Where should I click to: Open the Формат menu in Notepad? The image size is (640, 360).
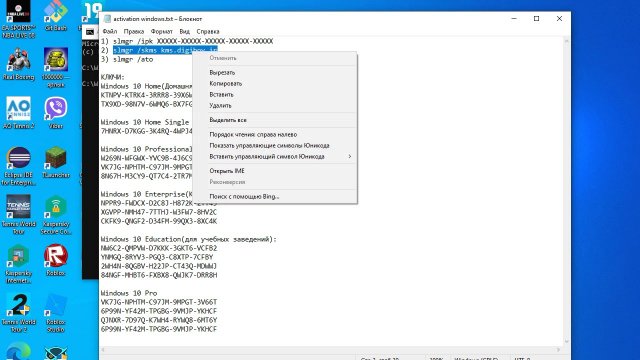click(162, 31)
